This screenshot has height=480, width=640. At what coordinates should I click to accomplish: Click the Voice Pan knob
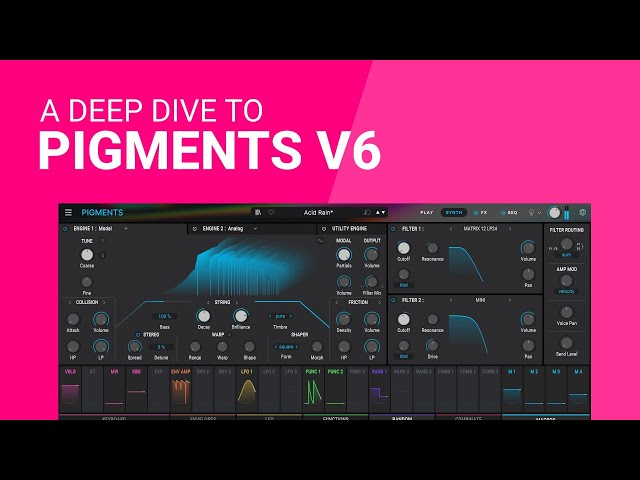[x=566, y=312]
